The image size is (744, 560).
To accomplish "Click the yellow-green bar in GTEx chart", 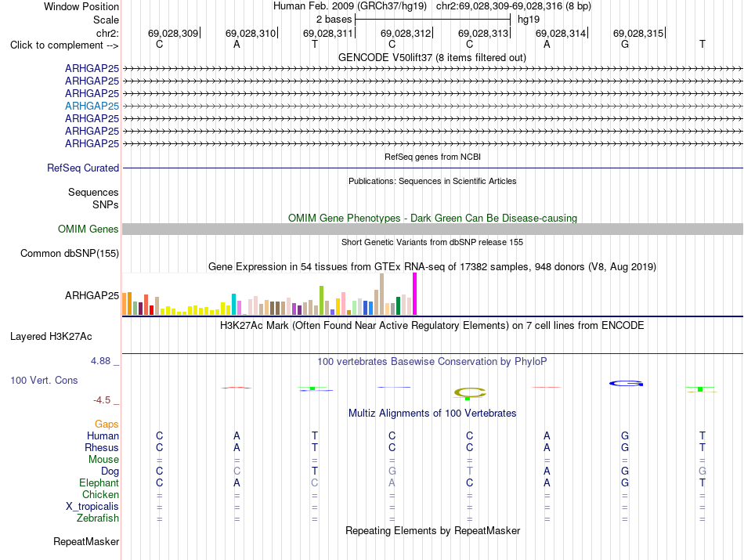I will [321, 301].
